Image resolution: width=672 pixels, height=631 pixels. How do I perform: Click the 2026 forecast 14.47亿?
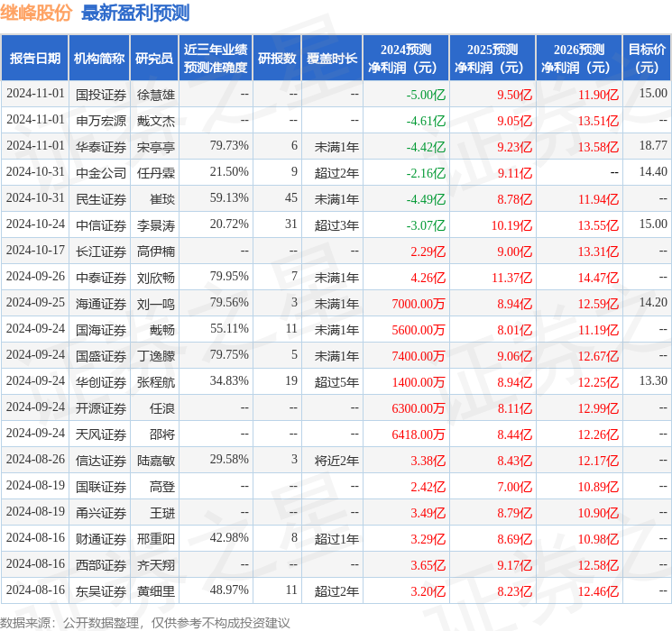pyautogui.click(x=598, y=278)
